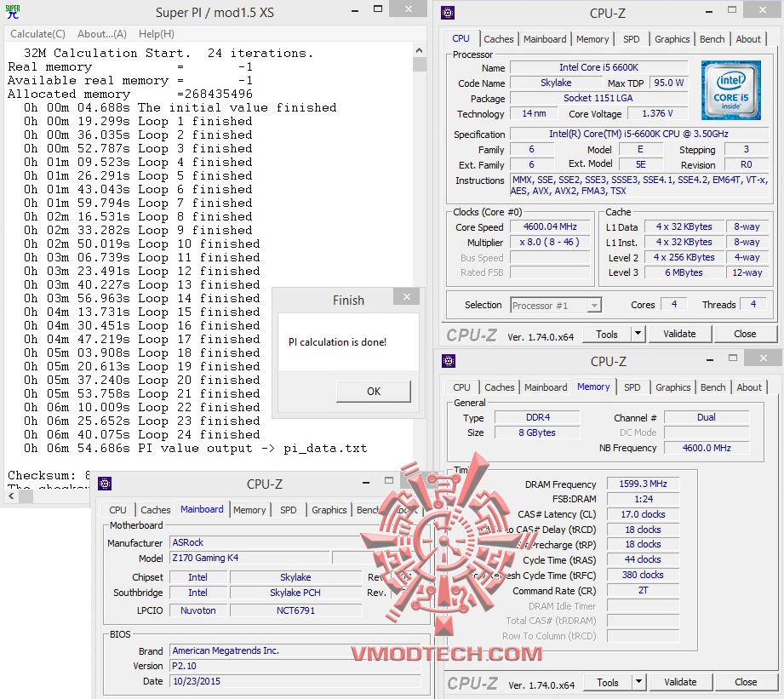Click Core Speed value 4600.04 MHz
Viewport: 784px width, 699px height.
[550, 227]
